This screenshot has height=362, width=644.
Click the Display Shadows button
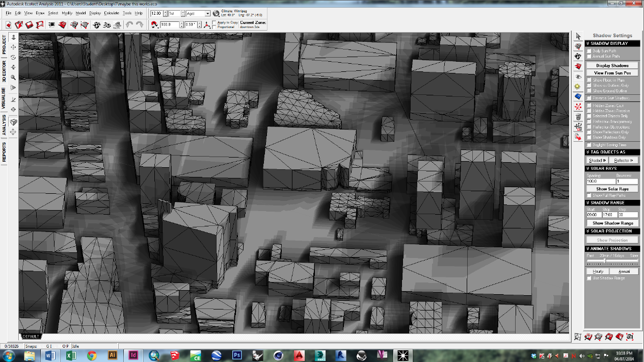(x=612, y=66)
